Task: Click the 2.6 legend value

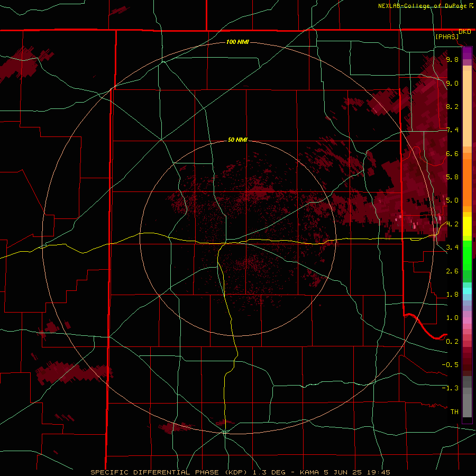Action: tap(452, 271)
